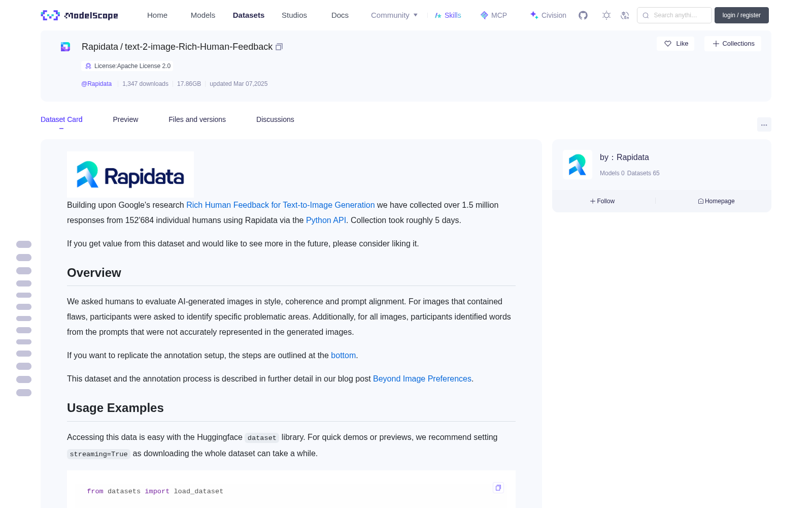Viewport: 812px width, 508px height.
Task: Click the '17.86GB' size text
Action: tap(189, 84)
